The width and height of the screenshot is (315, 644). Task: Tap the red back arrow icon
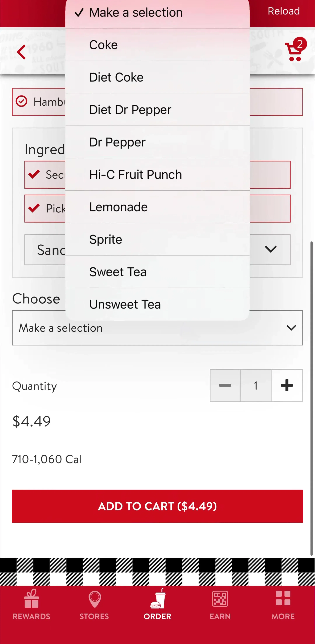(21, 52)
